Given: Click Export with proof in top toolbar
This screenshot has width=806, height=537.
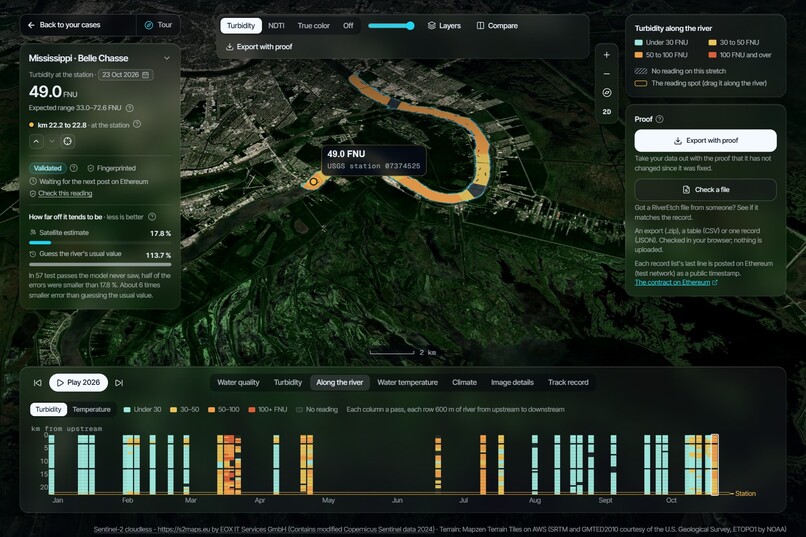Looking at the screenshot, I should coord(259,47).
